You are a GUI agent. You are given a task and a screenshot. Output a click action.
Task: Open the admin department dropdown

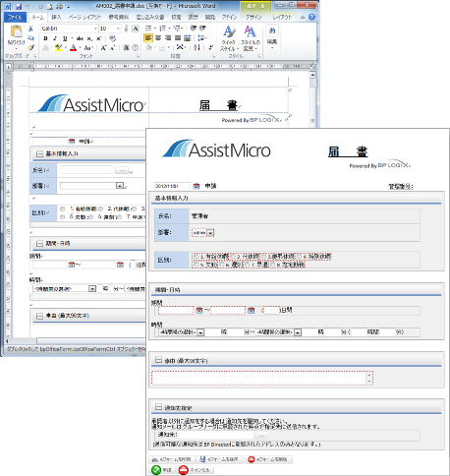[x=210, y=233]
